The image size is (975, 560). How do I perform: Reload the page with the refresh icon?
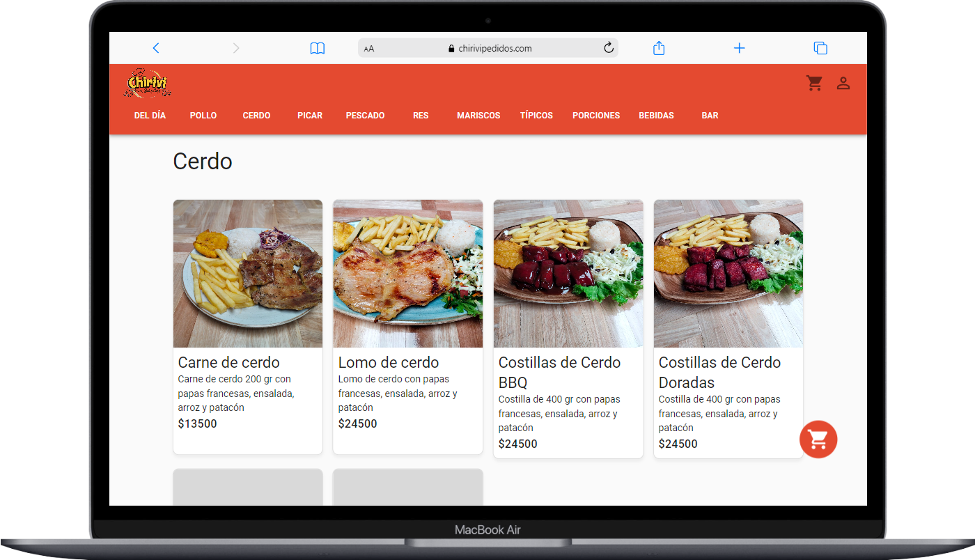click(608, 47)
